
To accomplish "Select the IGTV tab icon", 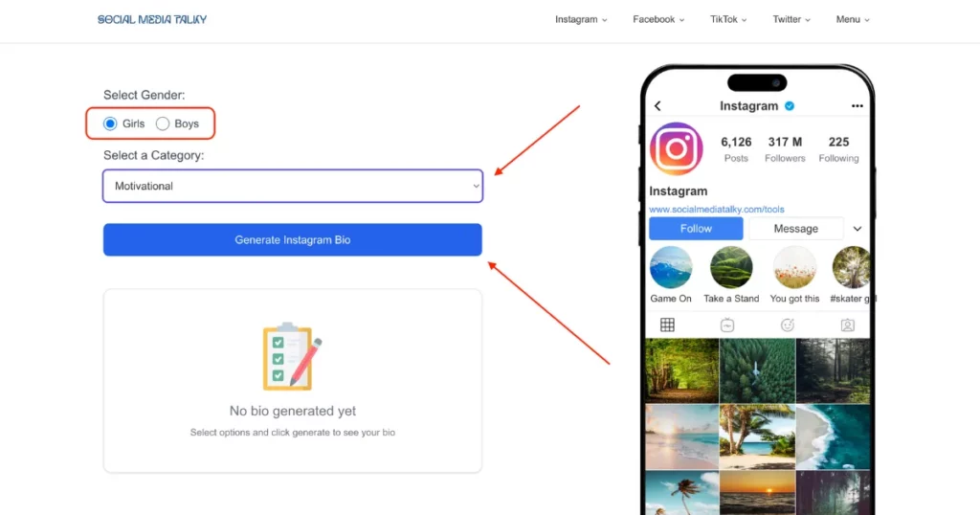I will click(727, 325).
